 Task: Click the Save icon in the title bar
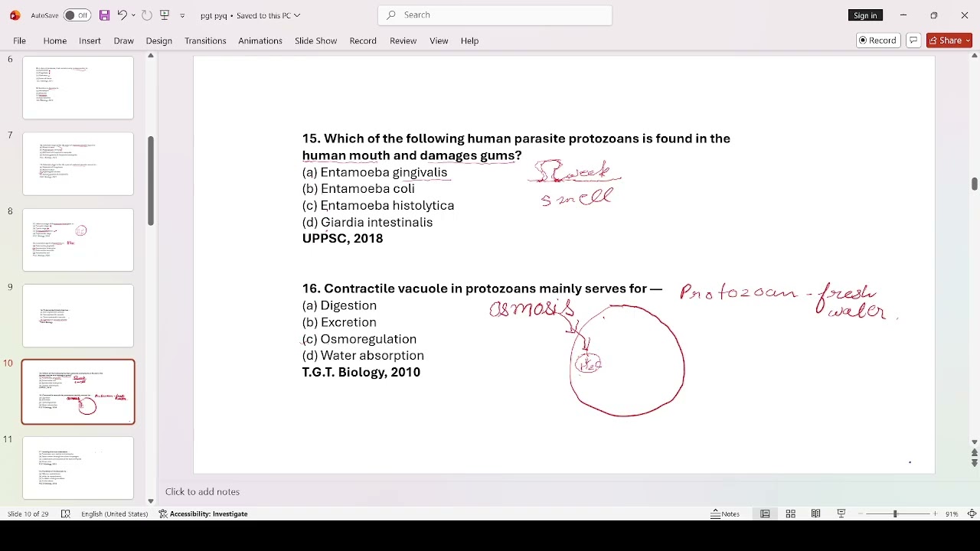point(104,15)
